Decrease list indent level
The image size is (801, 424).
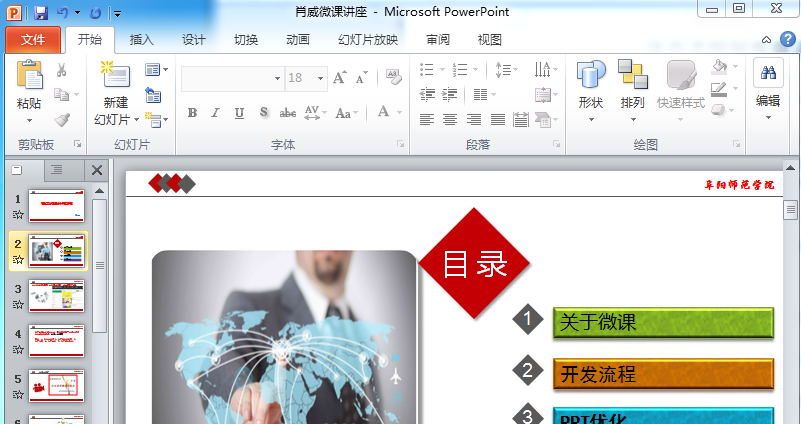(427, 95)
